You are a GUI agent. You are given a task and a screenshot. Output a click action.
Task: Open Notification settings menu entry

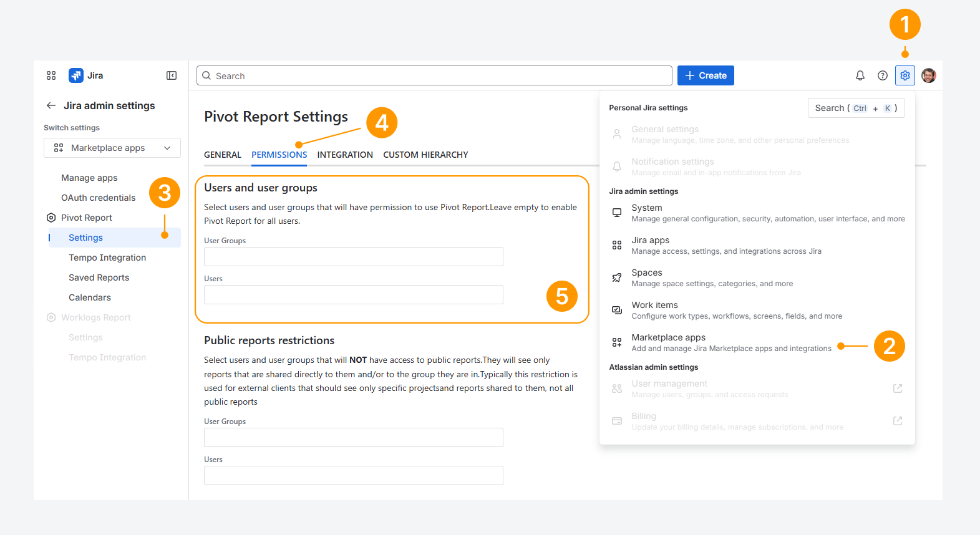(x=757, y=166)
